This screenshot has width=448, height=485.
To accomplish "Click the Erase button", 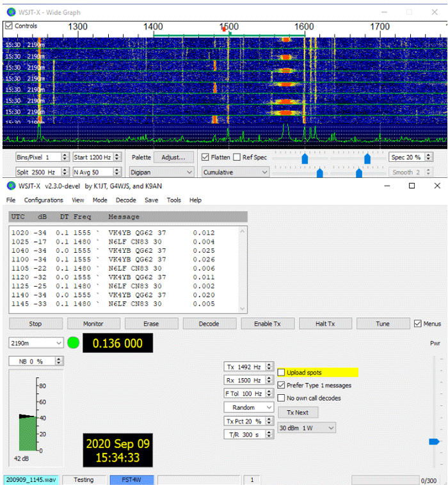I will coord(151,324).
